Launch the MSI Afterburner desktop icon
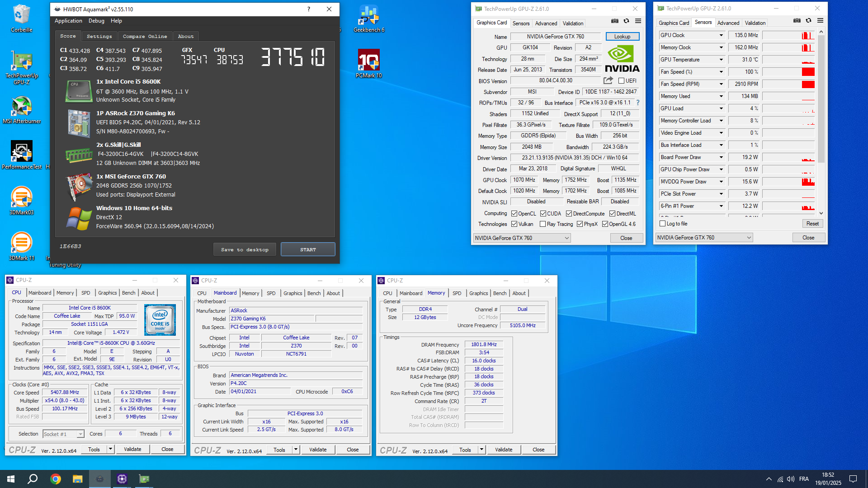This screenshot has width=868, height=488. point(22,110)
